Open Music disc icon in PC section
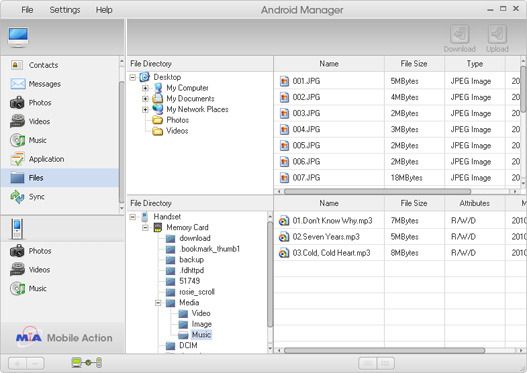Viewport: 527px width, 373px height. click(17, 140)
